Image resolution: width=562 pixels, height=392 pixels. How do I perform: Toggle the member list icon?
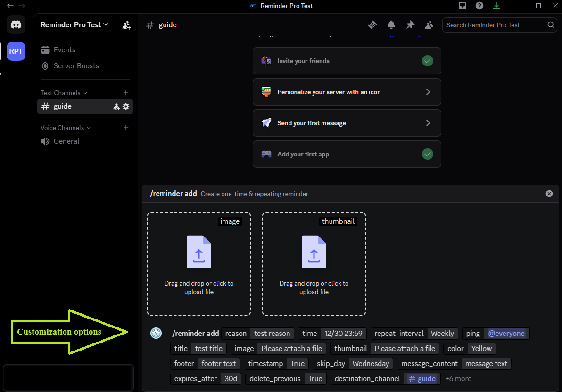pyautogui.click(x=429, y=25)
